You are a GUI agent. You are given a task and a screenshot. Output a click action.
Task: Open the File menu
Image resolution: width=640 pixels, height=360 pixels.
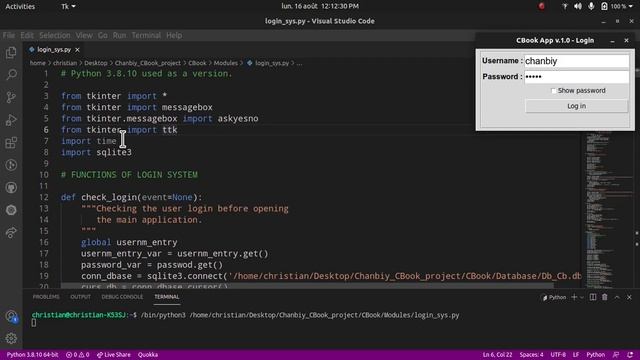[x=9, y=36]
